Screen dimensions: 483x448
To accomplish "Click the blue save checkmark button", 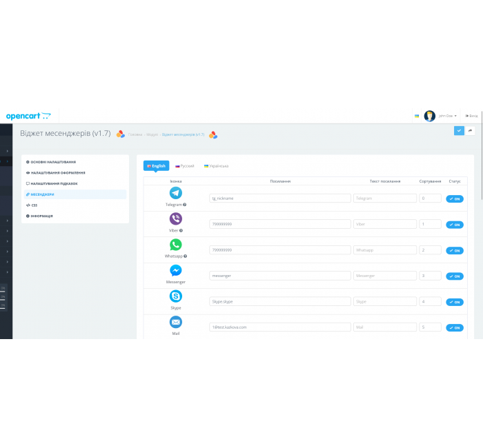I will [459, 131].
